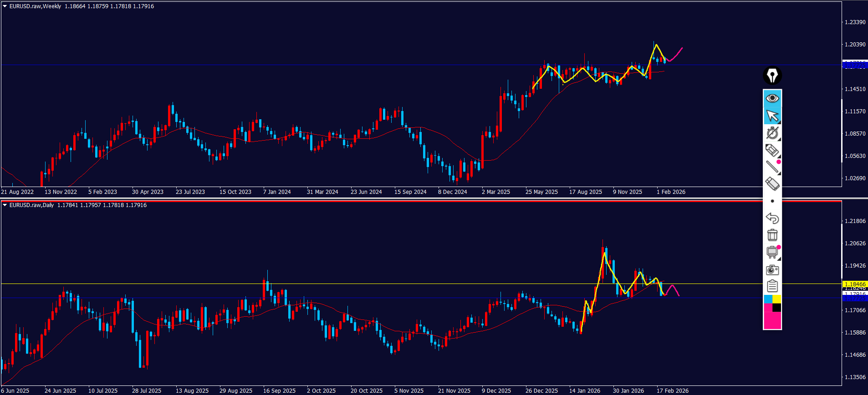This screenshot has height=395, width=868.
Task: Clear all ink with the trash icon
Action: 772,235
